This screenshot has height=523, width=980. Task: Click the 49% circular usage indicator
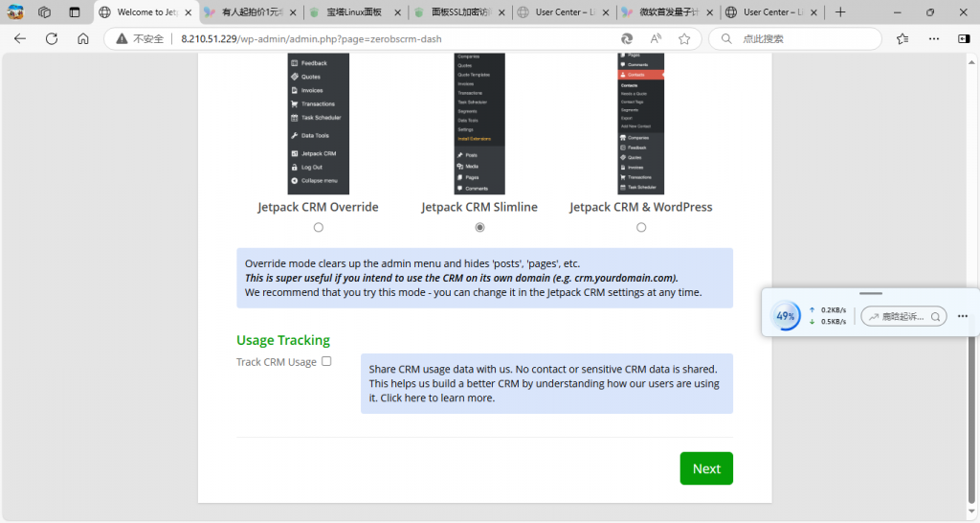click(785, 316)
